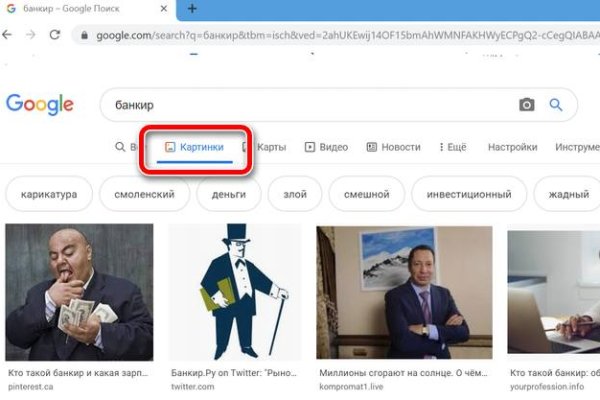Select the деньги filter chip
600x400 pixels.
pyautogui.click(x=228, y=194)
